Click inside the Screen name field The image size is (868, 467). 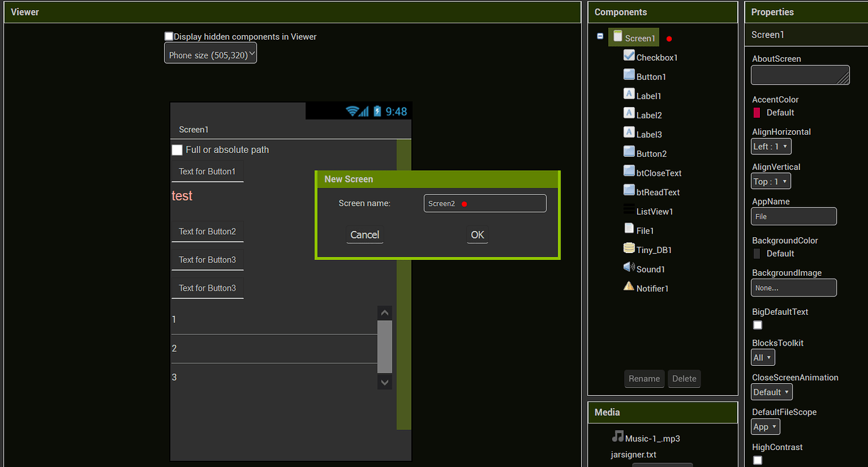tap(484, 203)
